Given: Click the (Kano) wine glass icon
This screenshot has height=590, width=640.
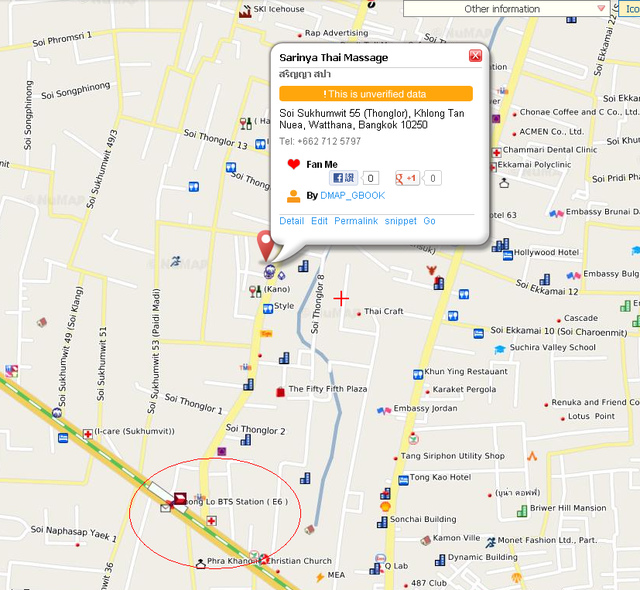Looking at the screenshot, I should 255,291.
